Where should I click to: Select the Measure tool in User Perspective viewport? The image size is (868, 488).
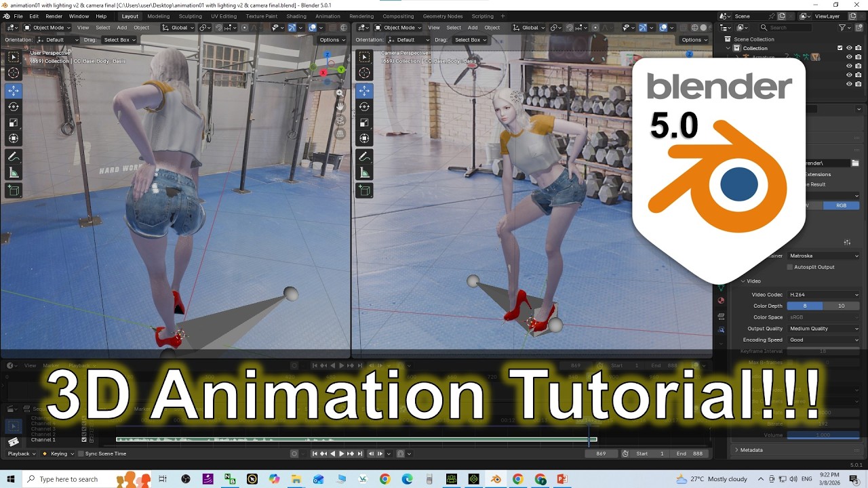tap(14, 173)
